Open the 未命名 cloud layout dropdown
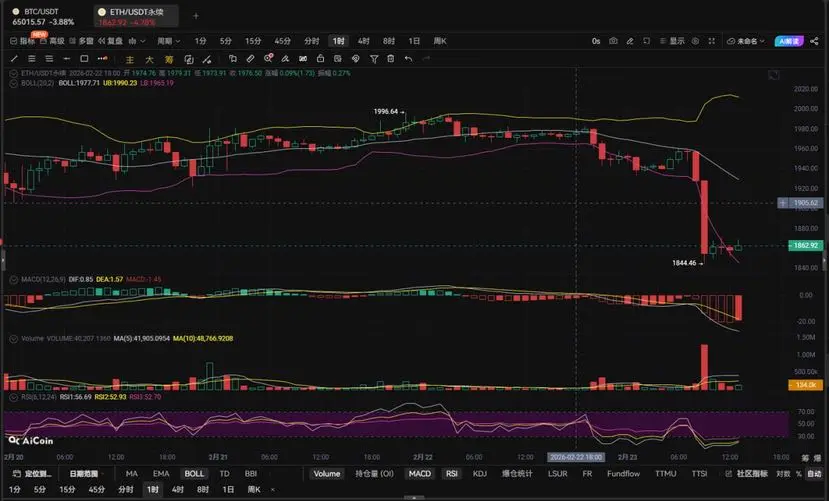The image size is (829, 501). (x=745, y=41)
